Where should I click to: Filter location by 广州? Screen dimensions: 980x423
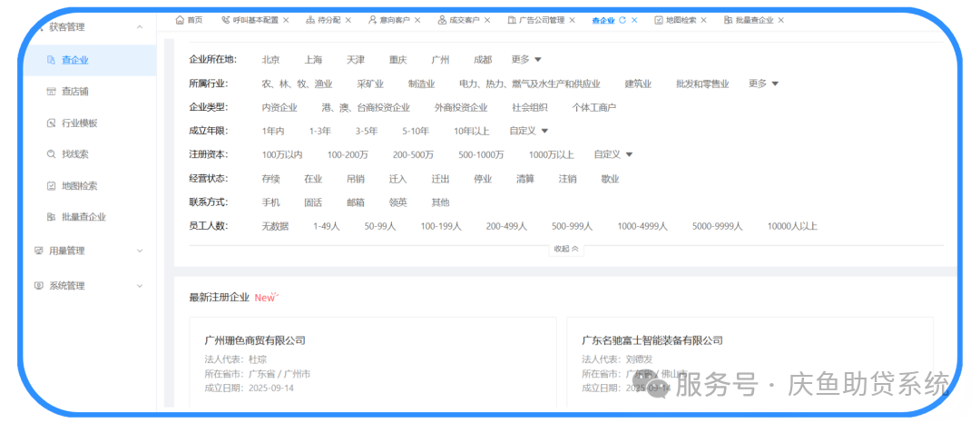pos(440,60)
